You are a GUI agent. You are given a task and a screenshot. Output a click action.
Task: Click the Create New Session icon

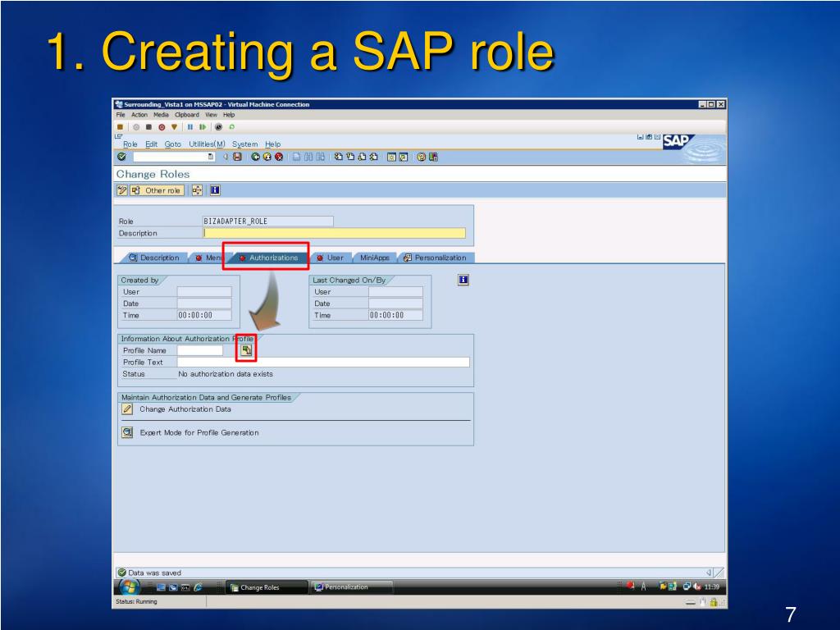pyautogui.click(x=391, y=157)
